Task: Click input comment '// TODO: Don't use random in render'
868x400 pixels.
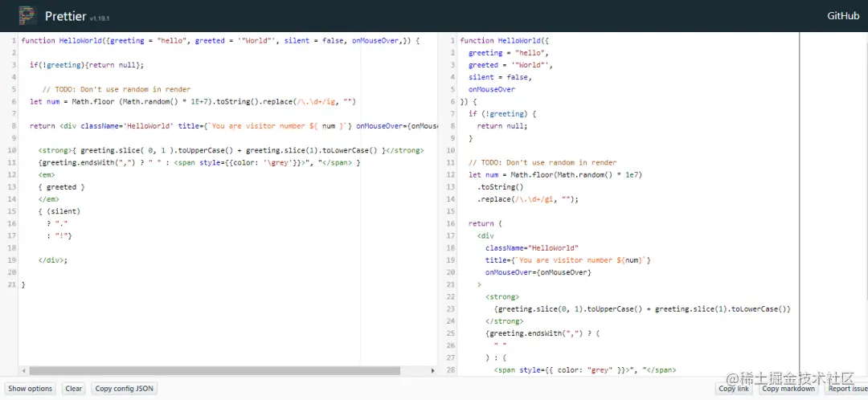Action: click(x=117, y=89)
